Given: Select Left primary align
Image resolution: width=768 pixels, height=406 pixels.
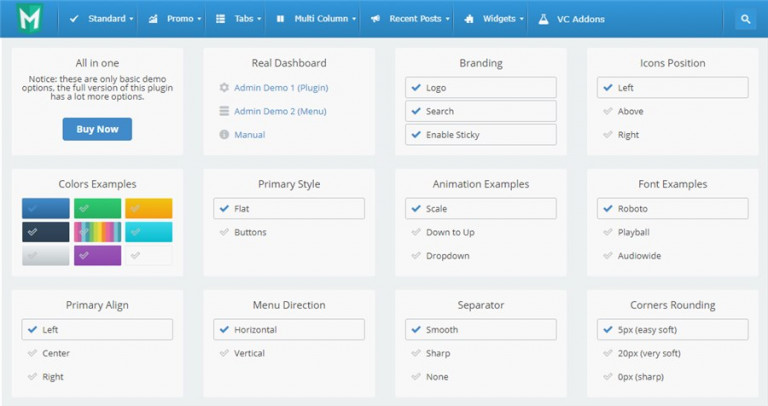Looking at the screenshot, I should pyautogui.click(x=97, y=329).
